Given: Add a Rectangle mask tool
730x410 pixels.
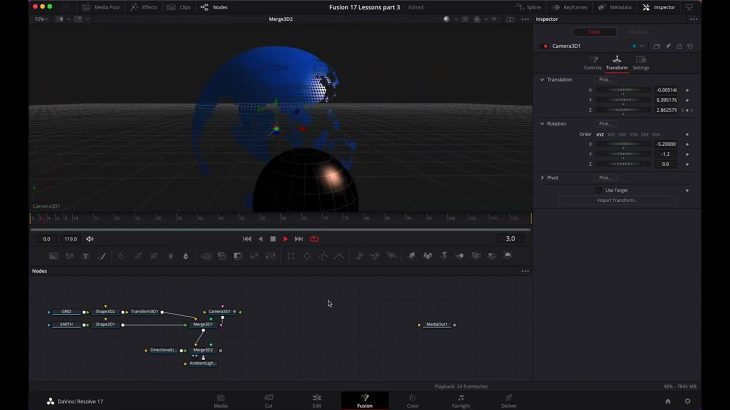Looking at the screenshot, I should [291, 256].
